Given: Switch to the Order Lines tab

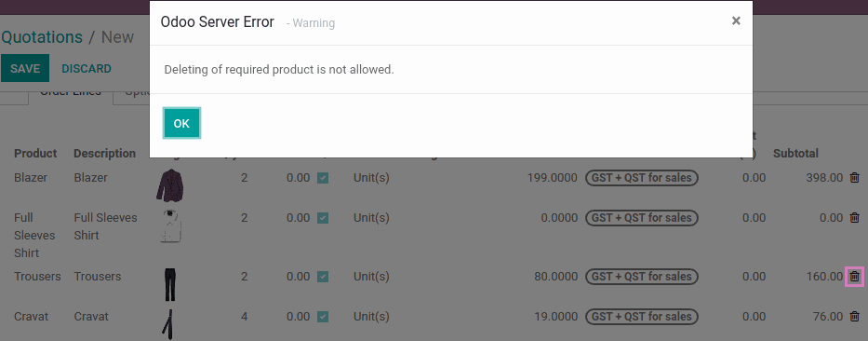Looking at the screenshot, I should 71,92.
